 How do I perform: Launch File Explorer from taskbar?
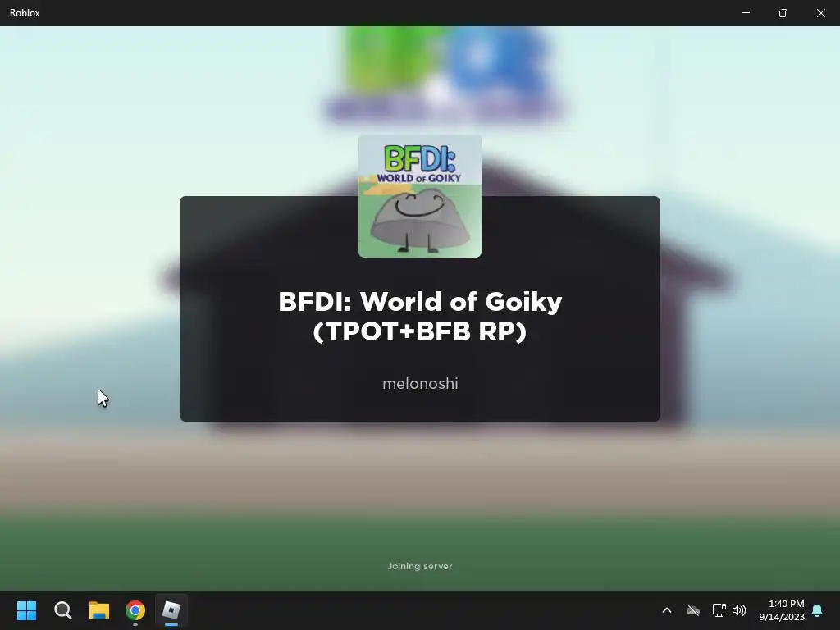99,610
